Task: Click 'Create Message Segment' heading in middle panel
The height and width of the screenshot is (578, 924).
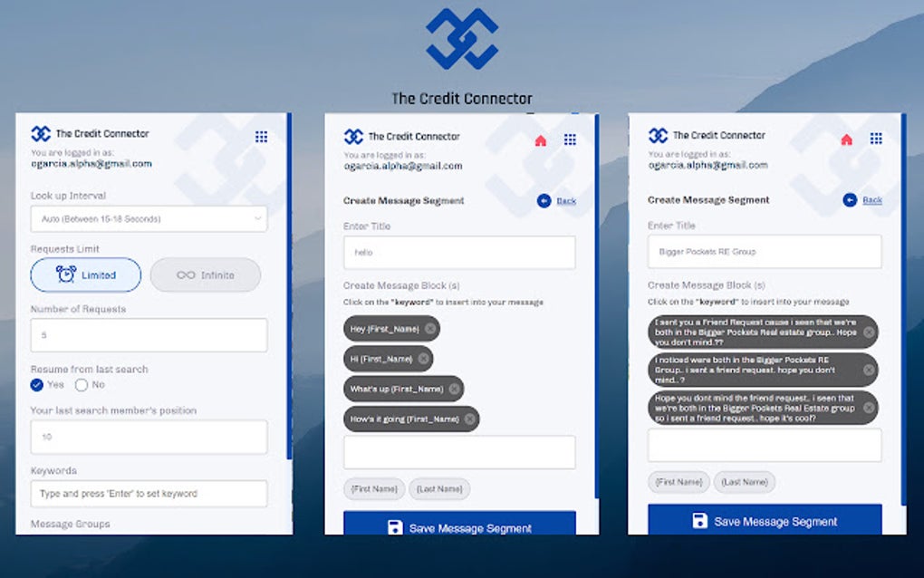Action: (404, 201)
